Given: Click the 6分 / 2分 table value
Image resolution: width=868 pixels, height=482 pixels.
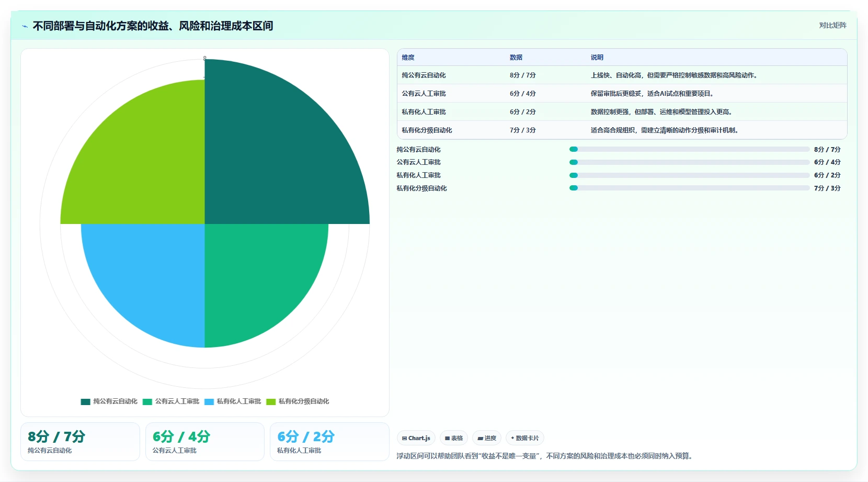Looking at the screenshot, I should 523,112.
